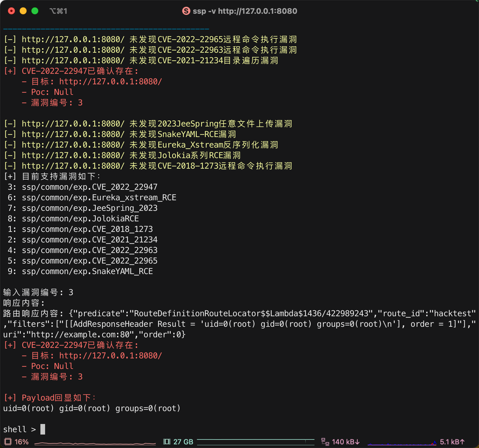The width and height of the screenshot is (479, 448).
Task: Click the CPU usage graph in status bar
Action: click(x=95, y=443)
